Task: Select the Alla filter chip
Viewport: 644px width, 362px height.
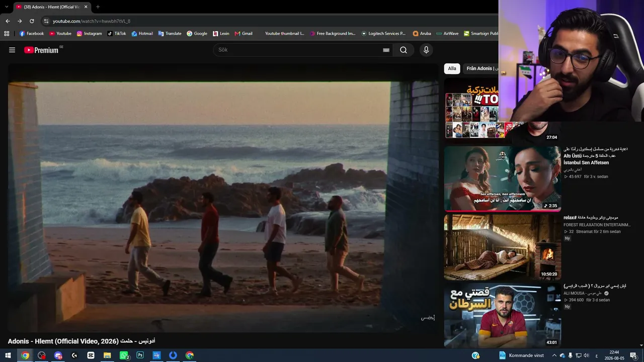Action: [x=452, y=68]
